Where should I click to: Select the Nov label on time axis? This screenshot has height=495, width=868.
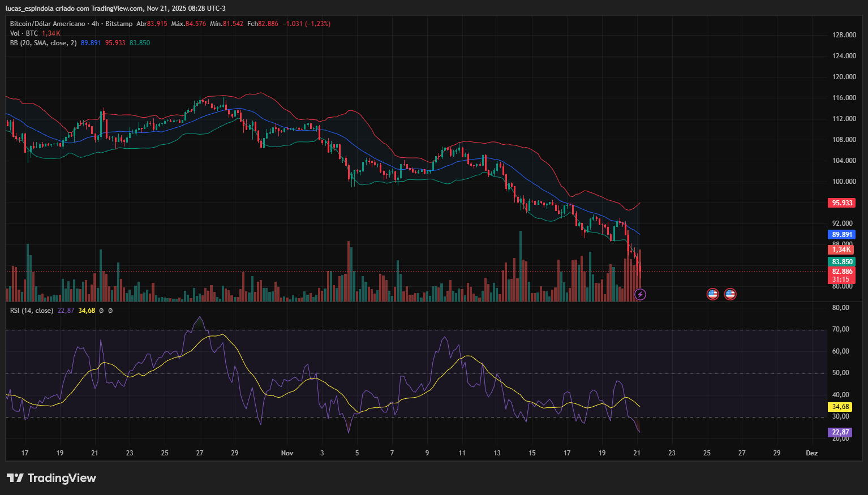coord(287,453)
